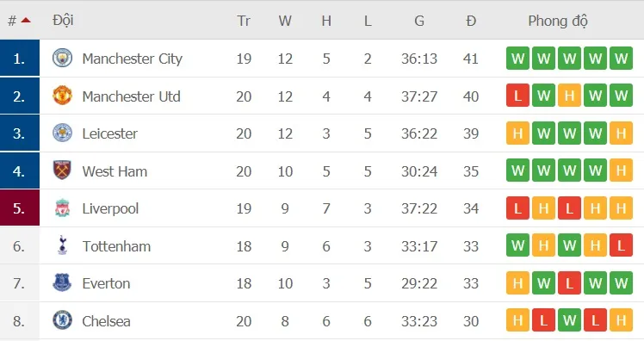This screenshot has width=644, height=341.
Task: Sort table by rank using # arrow
Action: (x=26, y=20)
